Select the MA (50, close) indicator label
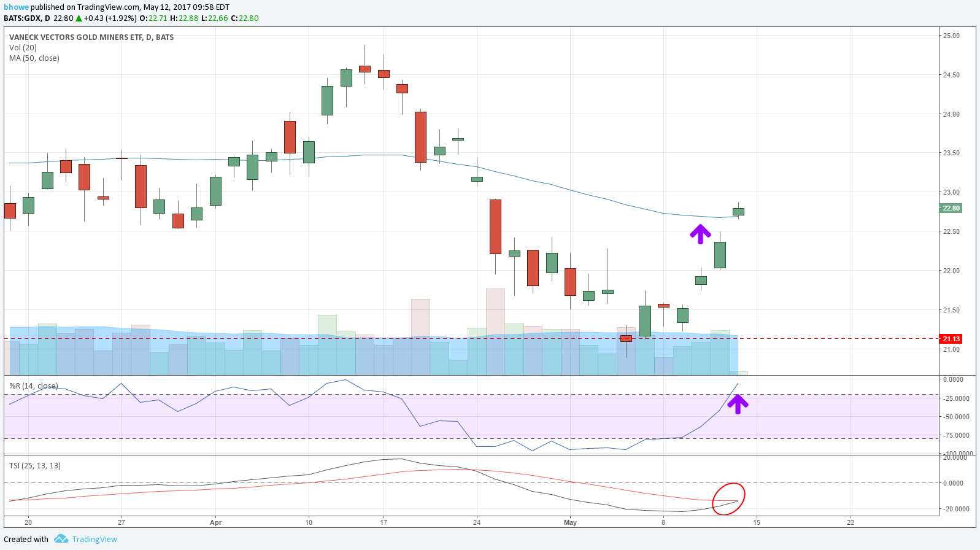Screen dimensions: 980x550 pos(34,58)
